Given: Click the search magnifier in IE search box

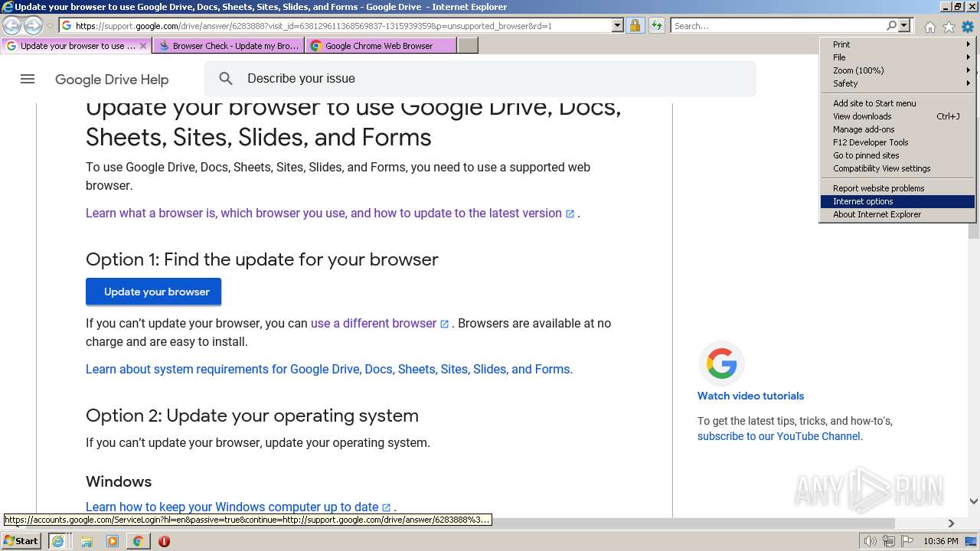Looking at the screenshot, I should tap(891, 26).
